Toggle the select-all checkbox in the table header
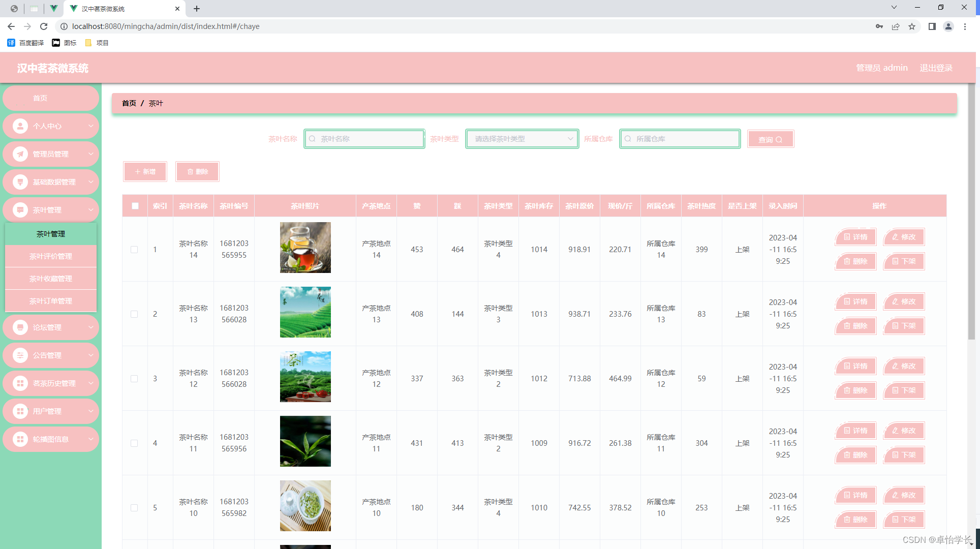This screenshot has height=549, width=980. point(135,206)
